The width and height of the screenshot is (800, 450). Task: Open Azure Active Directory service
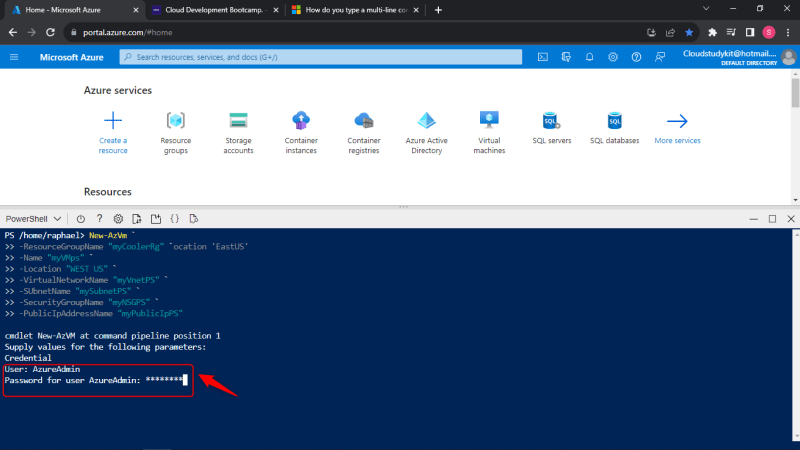[x=427, y=133]
